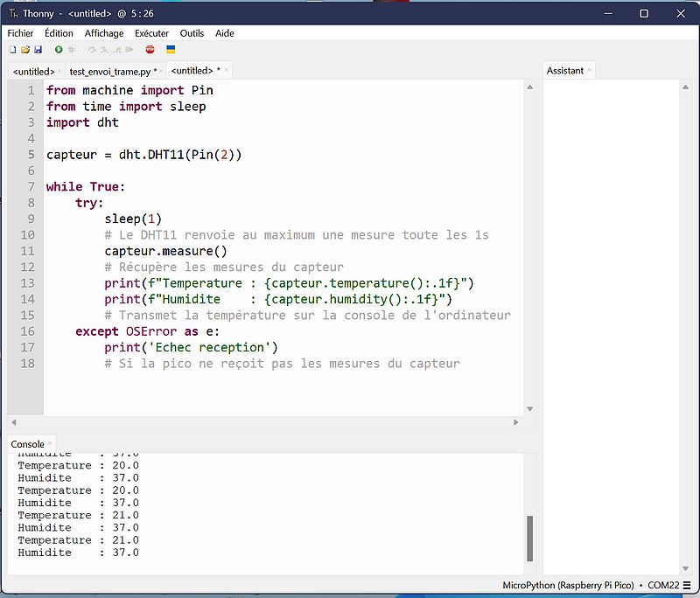Create a new file with the toolbar icon
Image resolution: width=700 pixels, height=598 pixels.
13,50
